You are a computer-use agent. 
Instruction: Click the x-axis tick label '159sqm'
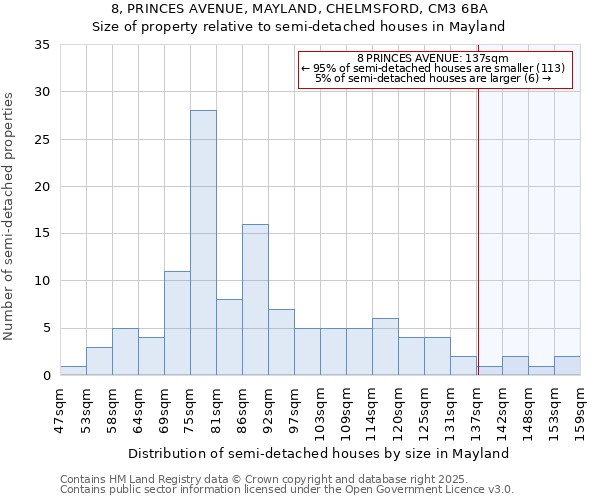[x=580, y=415]
